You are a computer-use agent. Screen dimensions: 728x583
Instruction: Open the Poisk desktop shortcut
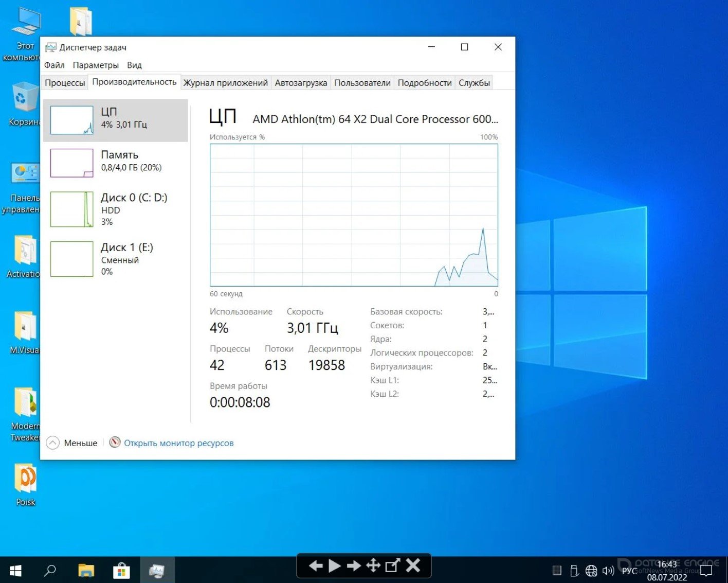click(25, 485)
